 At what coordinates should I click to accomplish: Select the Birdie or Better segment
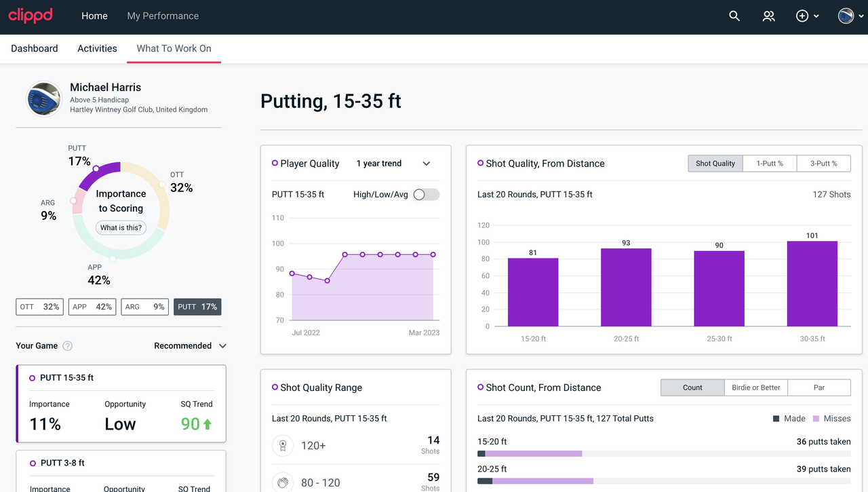coord(756,387)
